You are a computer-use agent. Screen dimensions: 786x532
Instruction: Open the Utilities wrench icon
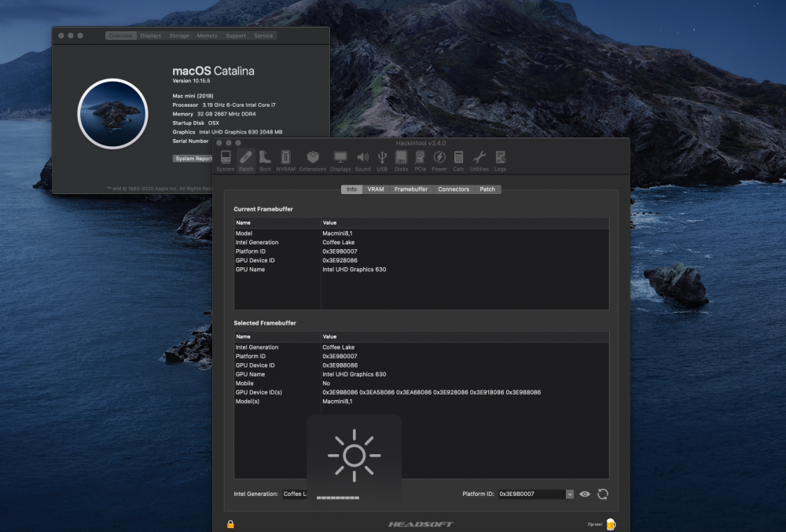tap(479, 161)
